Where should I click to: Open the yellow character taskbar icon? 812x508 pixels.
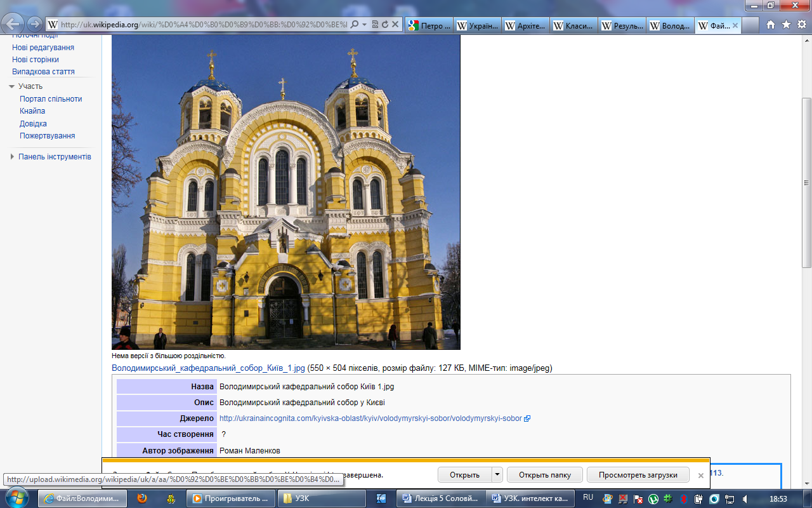click(171, 498)
